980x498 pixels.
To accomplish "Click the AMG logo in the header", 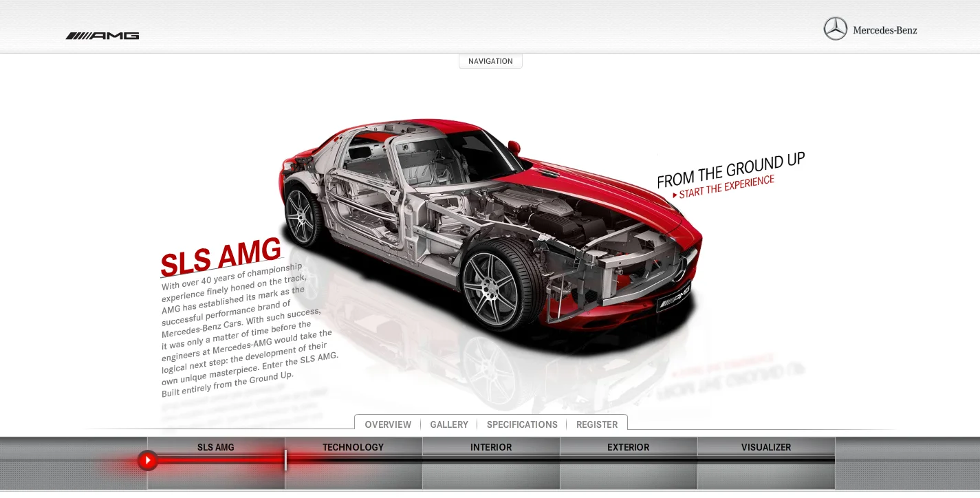I will (x=102, y=36).
